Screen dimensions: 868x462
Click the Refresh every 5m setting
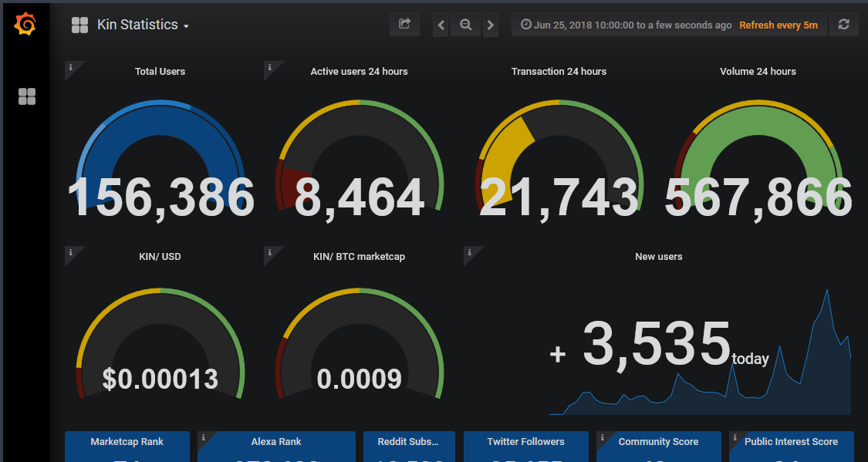[778, 25]
